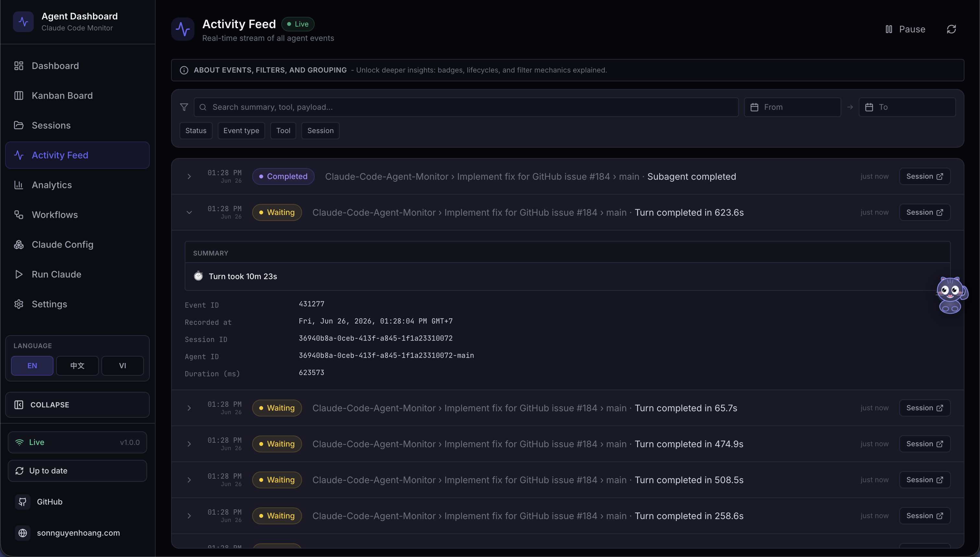The height and width of the screenshot is (557, 980).
Task: Click the stopwatch icon in Summary
Action: click(x=198, y=276)
